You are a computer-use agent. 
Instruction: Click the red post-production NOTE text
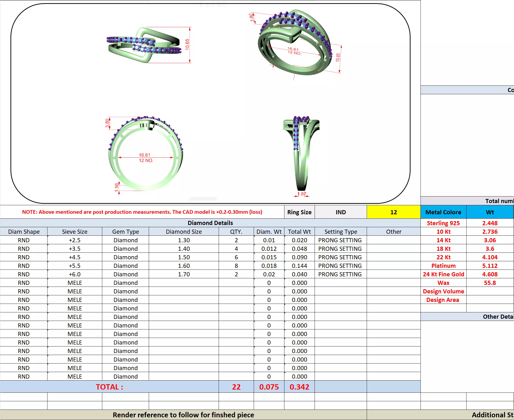click(142, 212)
